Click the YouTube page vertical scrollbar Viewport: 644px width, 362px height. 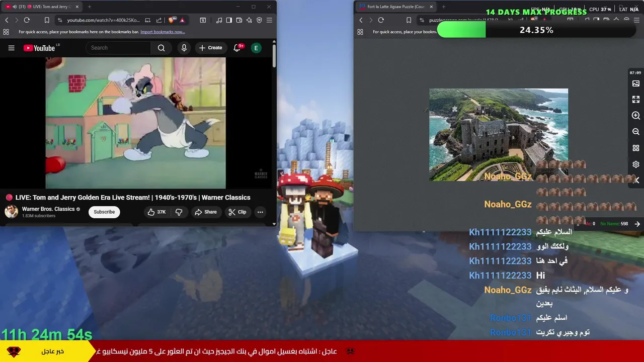tap(274, 56)
